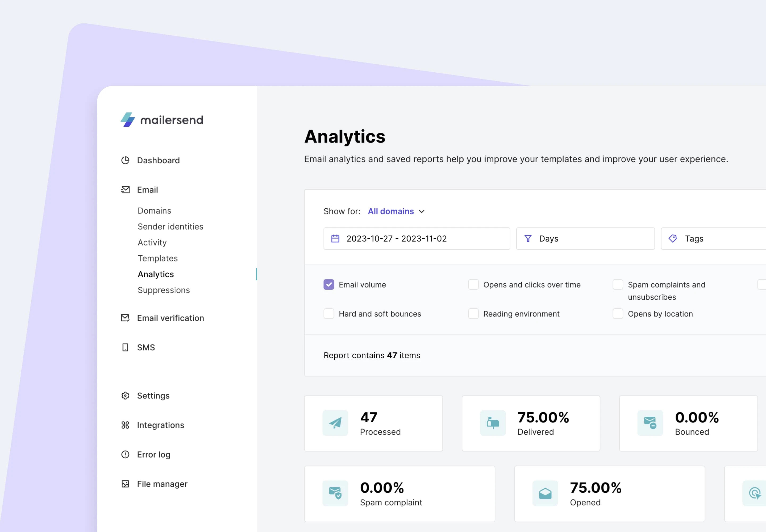Open Sender identities page
This screenshot has height=532, width=766.
[170, 227]
